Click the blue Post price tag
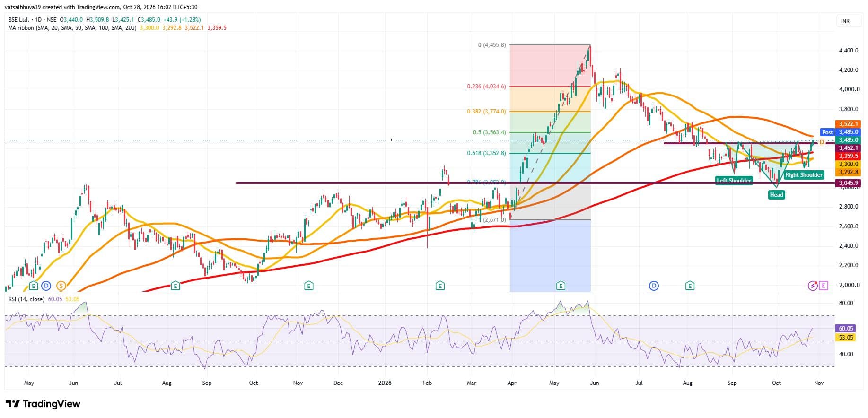The image size is (868, 418). pyautogui.click(x=827, y=132)
